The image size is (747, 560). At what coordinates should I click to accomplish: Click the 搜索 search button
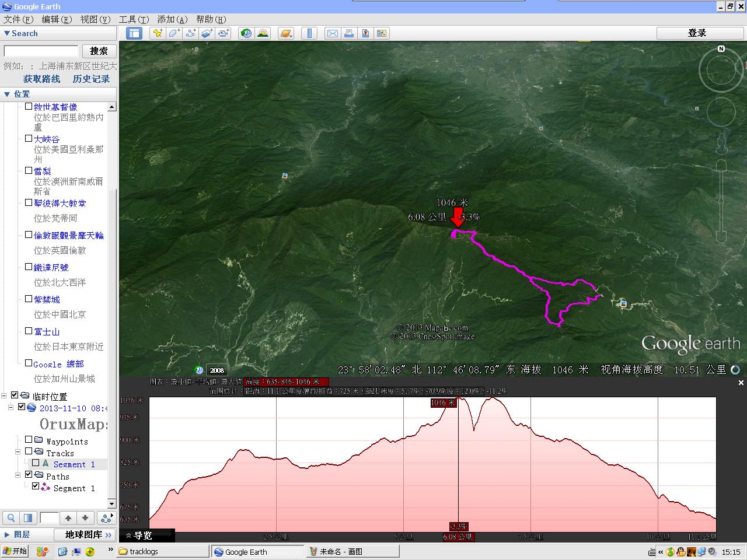(99, 51)
